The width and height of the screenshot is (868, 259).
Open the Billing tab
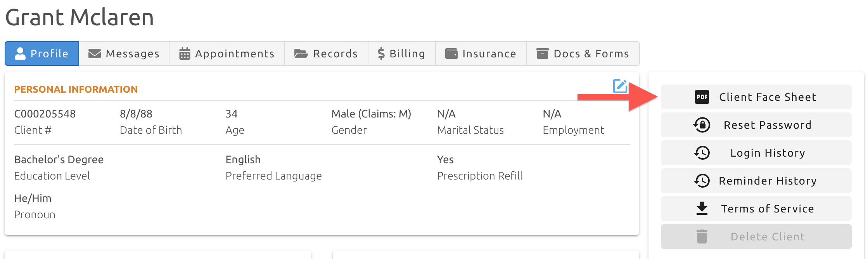[402, 54]
